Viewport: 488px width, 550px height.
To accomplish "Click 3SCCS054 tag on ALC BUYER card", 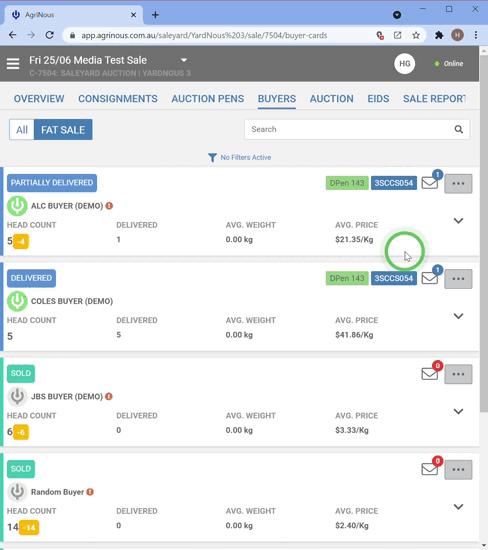I will click(x=394, y=183).
